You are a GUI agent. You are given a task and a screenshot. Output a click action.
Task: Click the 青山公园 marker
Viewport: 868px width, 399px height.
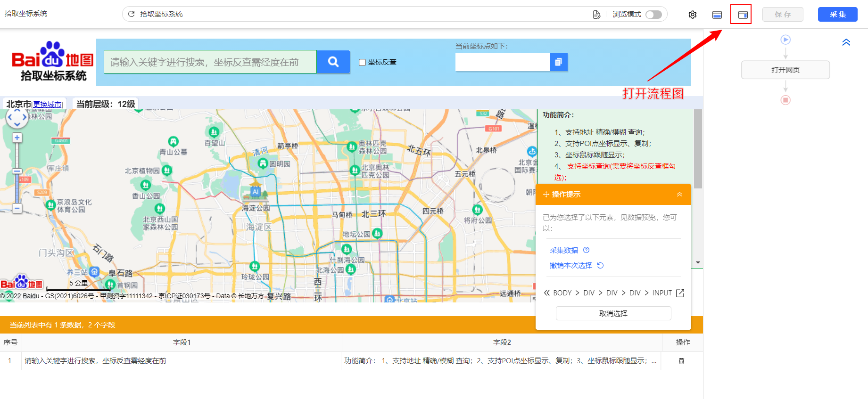coord(174,141)
